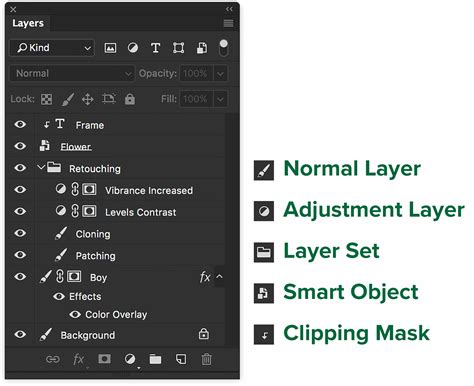Toggle Color Overlay effect visibility
The height and width of the screenshot is (386, 474).
tap(75, 314)
